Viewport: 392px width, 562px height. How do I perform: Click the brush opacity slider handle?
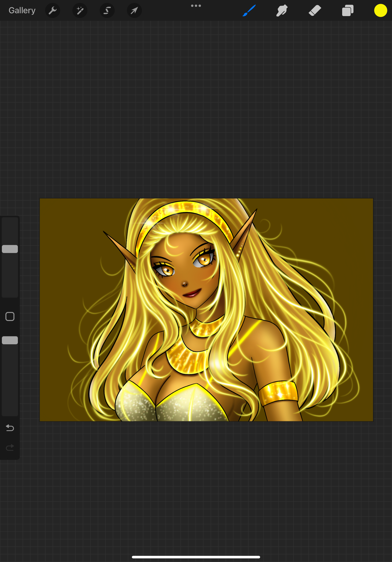(10, 340)
